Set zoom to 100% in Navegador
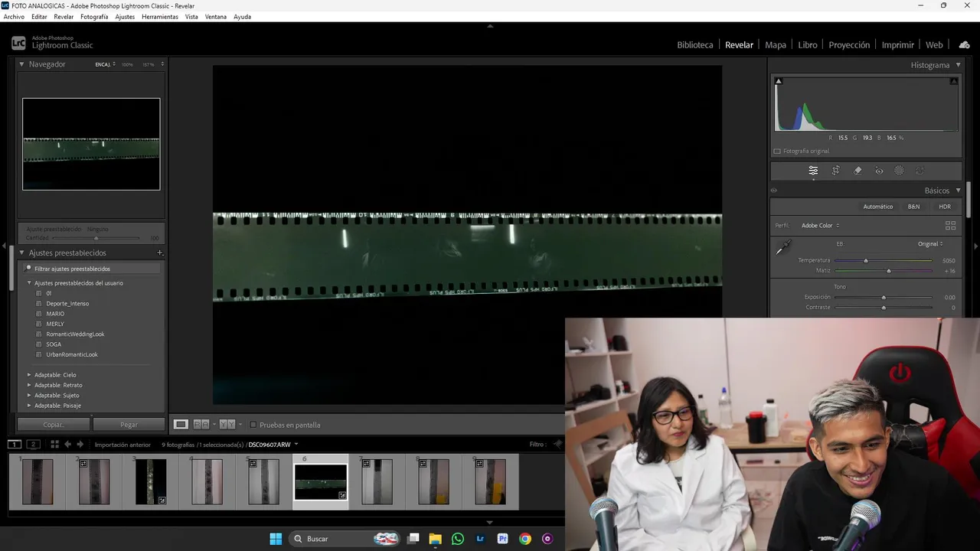Viewport: 980px width, 551px height. pyautogui.click(x=127, y=64)
